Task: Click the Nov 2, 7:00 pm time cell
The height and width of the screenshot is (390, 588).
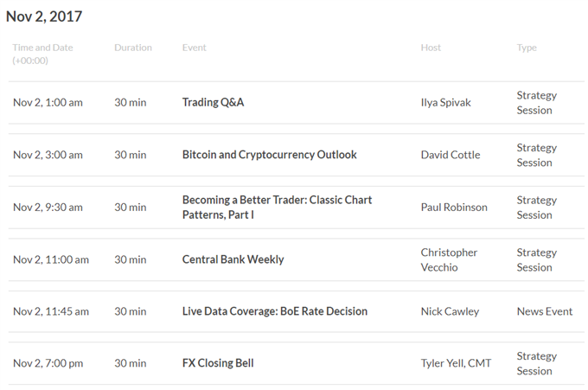Action: 48,363
